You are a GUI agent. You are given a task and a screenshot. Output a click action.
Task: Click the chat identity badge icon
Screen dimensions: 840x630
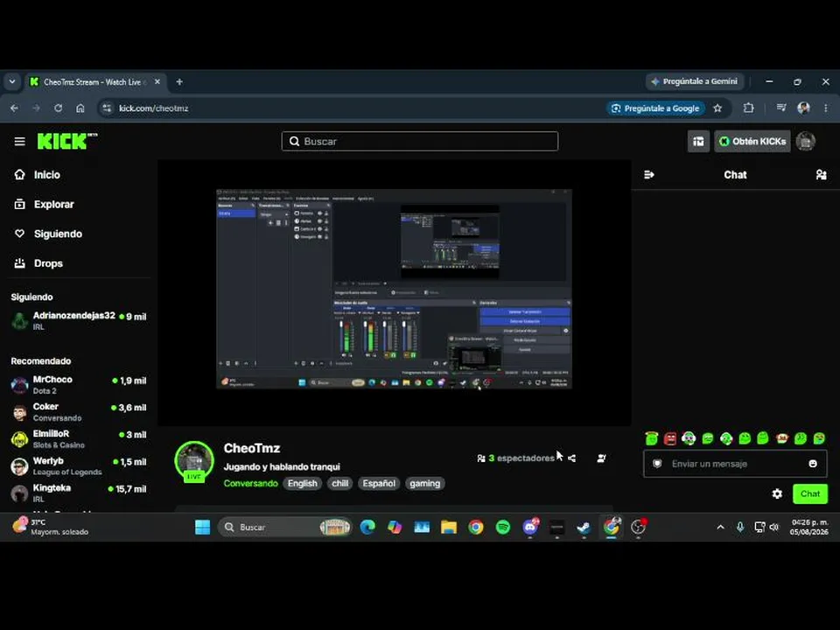coord(657,464)
